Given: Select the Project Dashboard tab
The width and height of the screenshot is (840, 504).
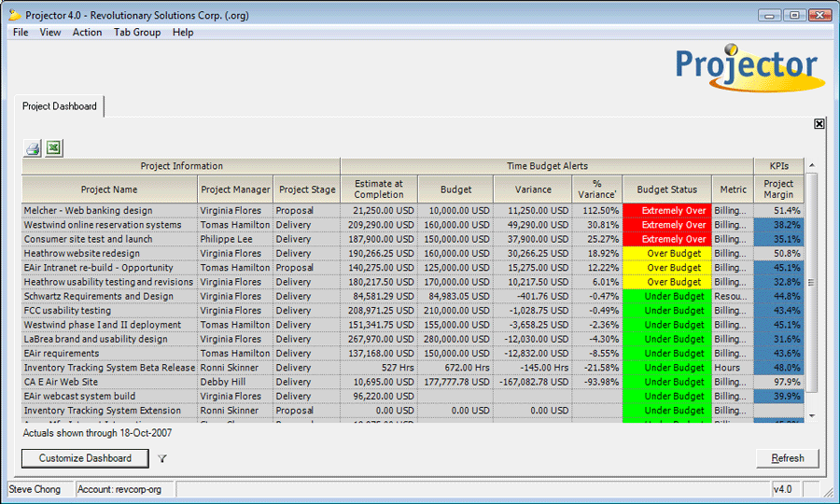Looking at the screenshot, I should coord(60,106).
